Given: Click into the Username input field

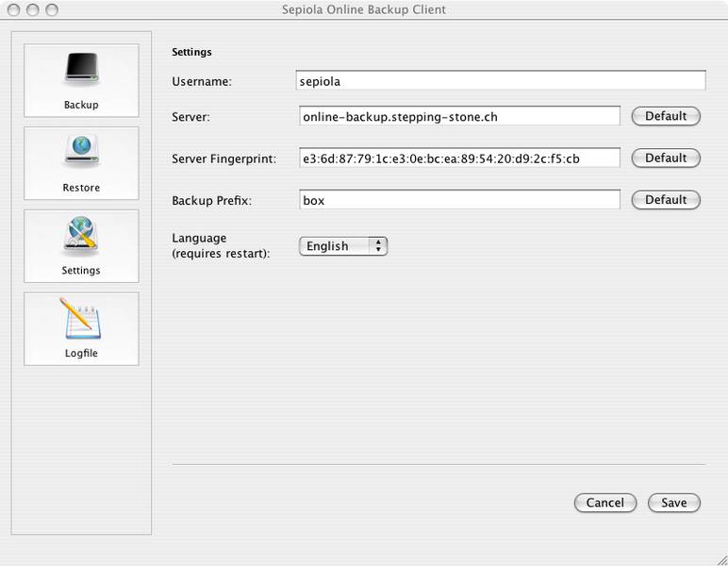Looking at the screenshot, I should pyautogui.click(x=501, y=81).
